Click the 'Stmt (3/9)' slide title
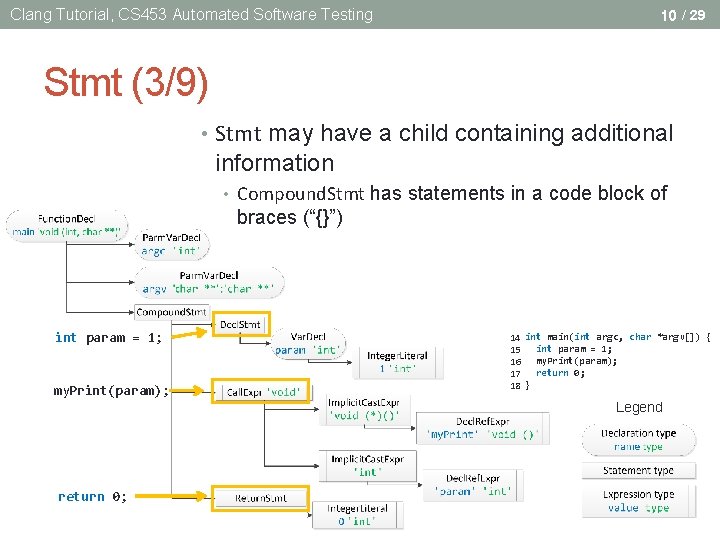The width and height of the screenshot is (720, 540). (126, 83)
